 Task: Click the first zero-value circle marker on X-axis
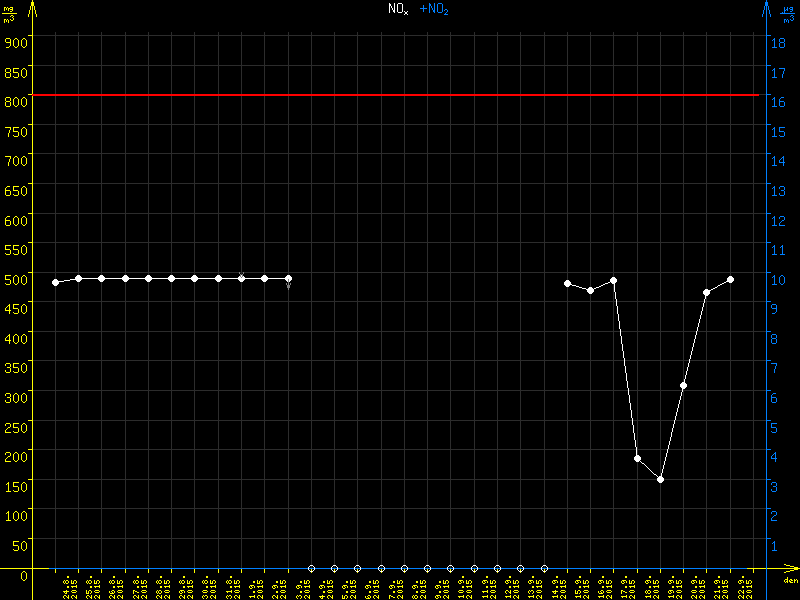click(311, 568)
